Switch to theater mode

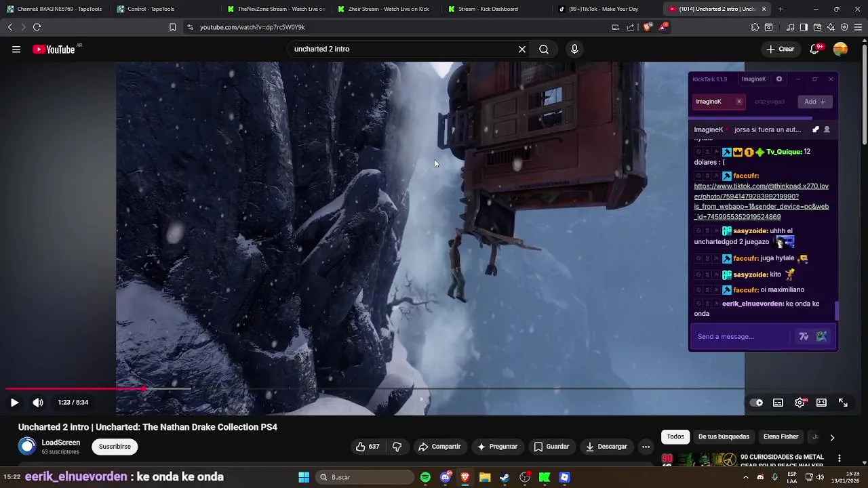821,403
